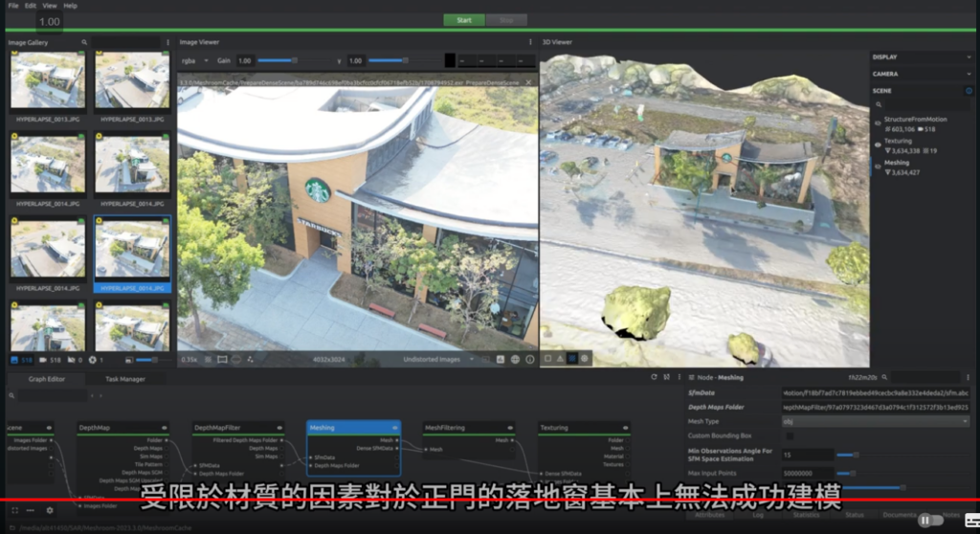The width and height of the screenshot is (980, 534).
Task: Open the Image Viewer three-dot menu
Action: 530,42
